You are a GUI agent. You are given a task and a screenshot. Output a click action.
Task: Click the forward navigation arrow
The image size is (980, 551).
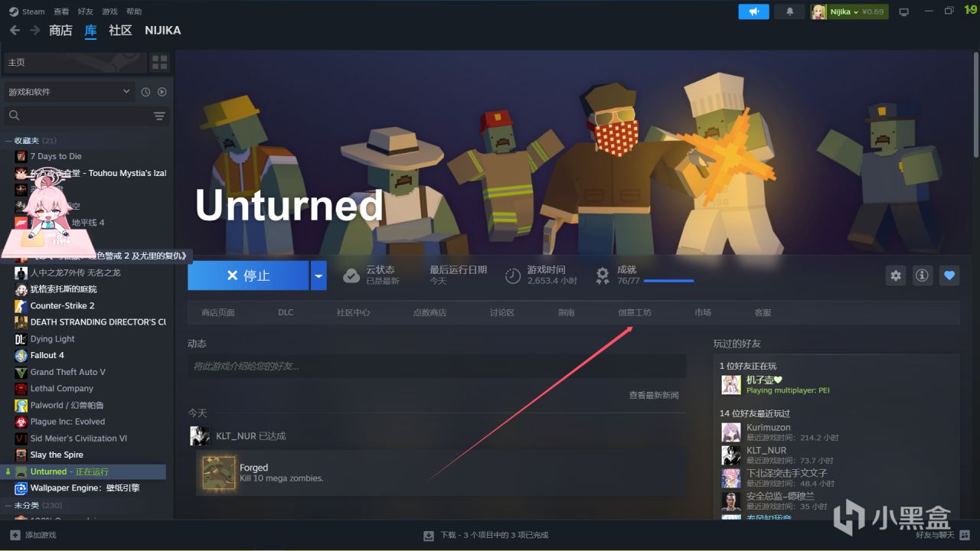(x=34, y=30)
